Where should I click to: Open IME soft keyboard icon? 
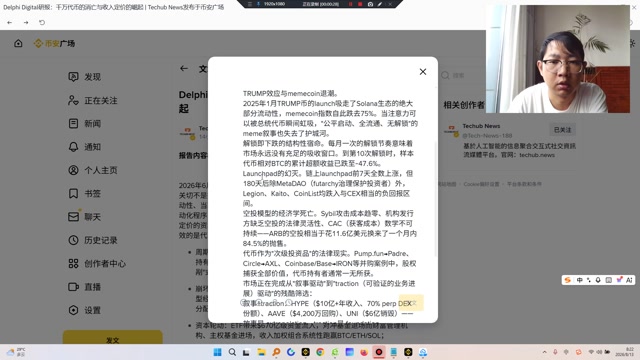609,280
